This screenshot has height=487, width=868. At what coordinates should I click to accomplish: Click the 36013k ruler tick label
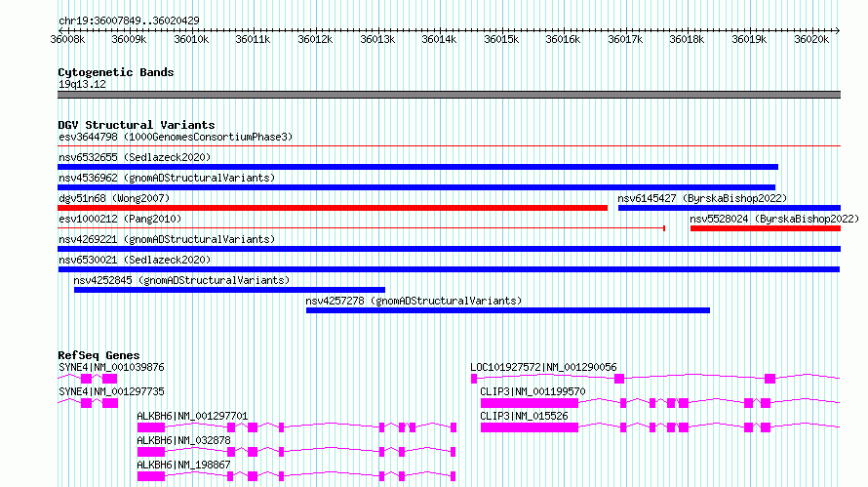click(x=377, y=39)
